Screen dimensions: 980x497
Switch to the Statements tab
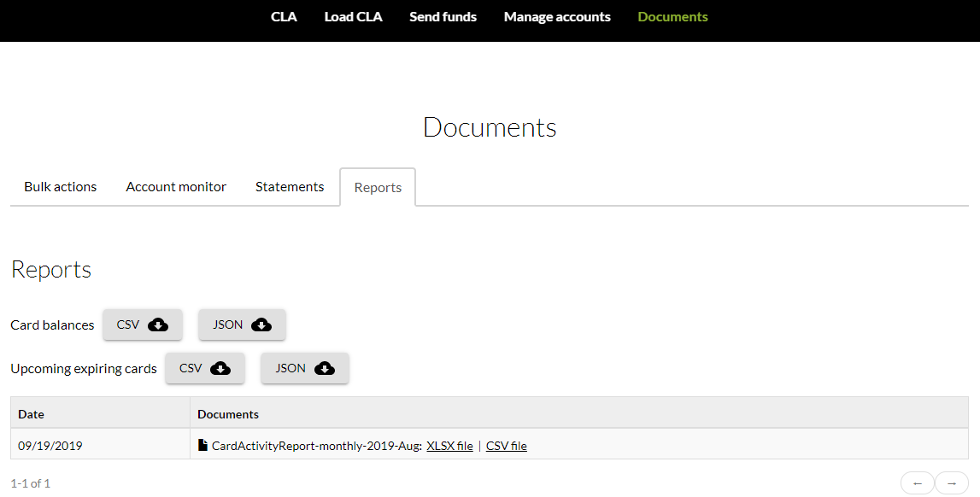[290, 187]
